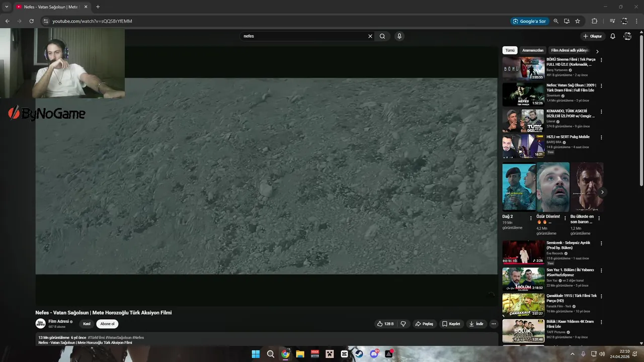
Task: Start voice search with the microphone
Action: pos(399,36)
